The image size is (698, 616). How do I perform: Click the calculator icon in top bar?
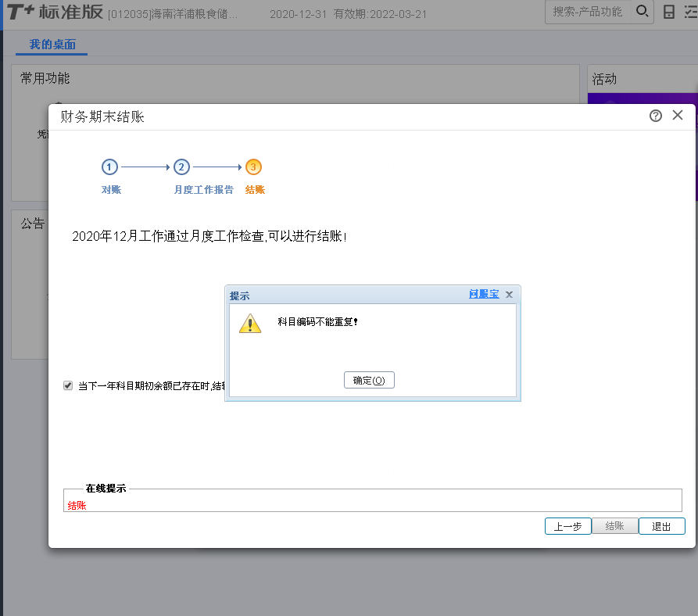pyautogui.click(x=668, y=12)
